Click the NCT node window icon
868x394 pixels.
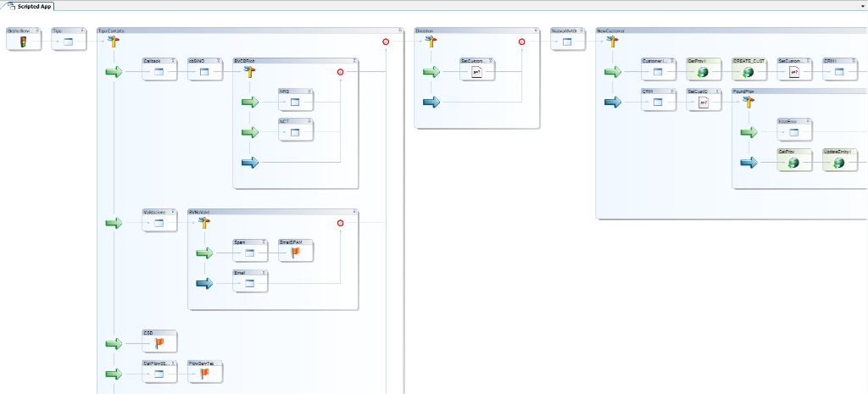(295, 132)
